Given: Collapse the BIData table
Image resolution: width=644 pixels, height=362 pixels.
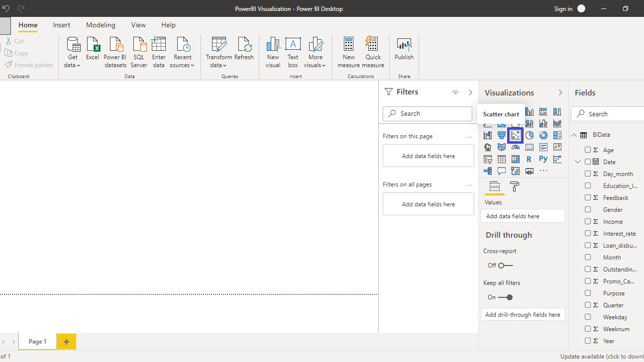Looking at the screenshot, I should [574, 135].
